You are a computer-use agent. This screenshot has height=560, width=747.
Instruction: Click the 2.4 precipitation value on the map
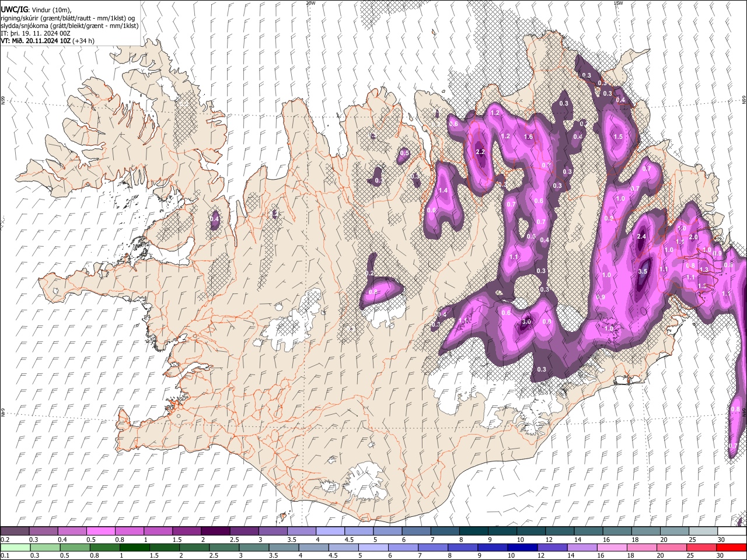pyautogui.click(x=641, y=236)
